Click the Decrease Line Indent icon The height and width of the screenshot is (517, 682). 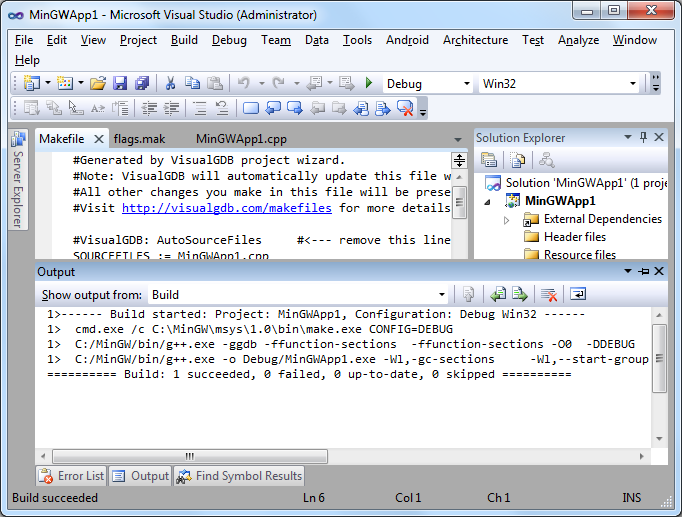coord(149,108)
